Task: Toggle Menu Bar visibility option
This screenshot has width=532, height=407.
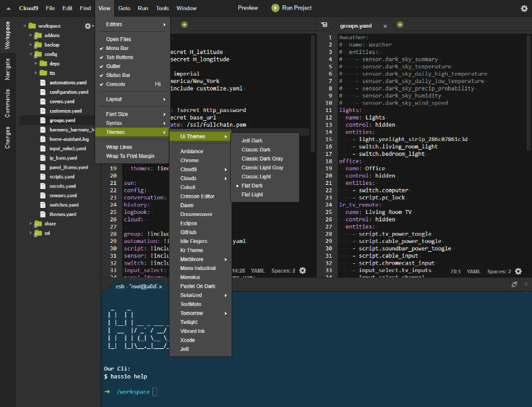Action: [132, 48]
